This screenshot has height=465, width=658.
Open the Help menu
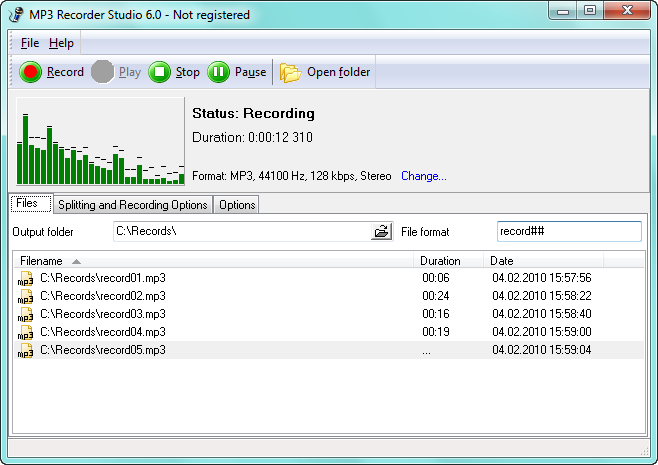click(61, 43)
